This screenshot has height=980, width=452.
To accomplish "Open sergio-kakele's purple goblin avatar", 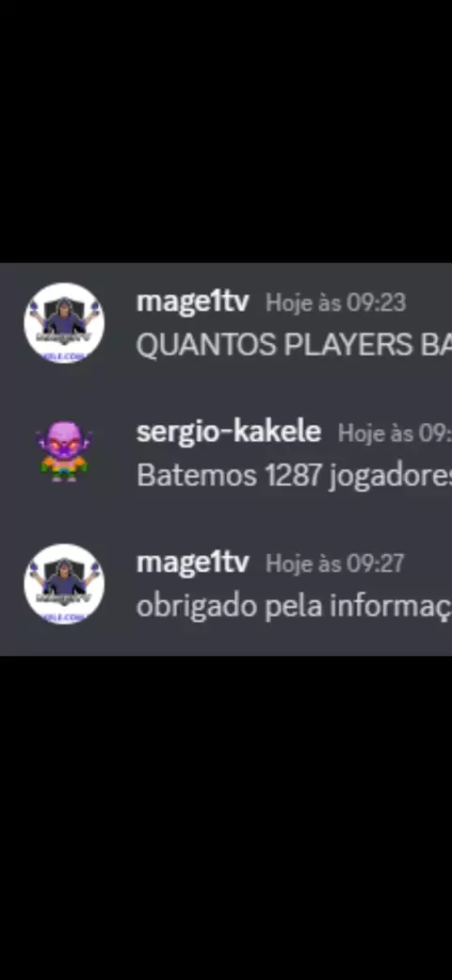I will tap(64, 452).
